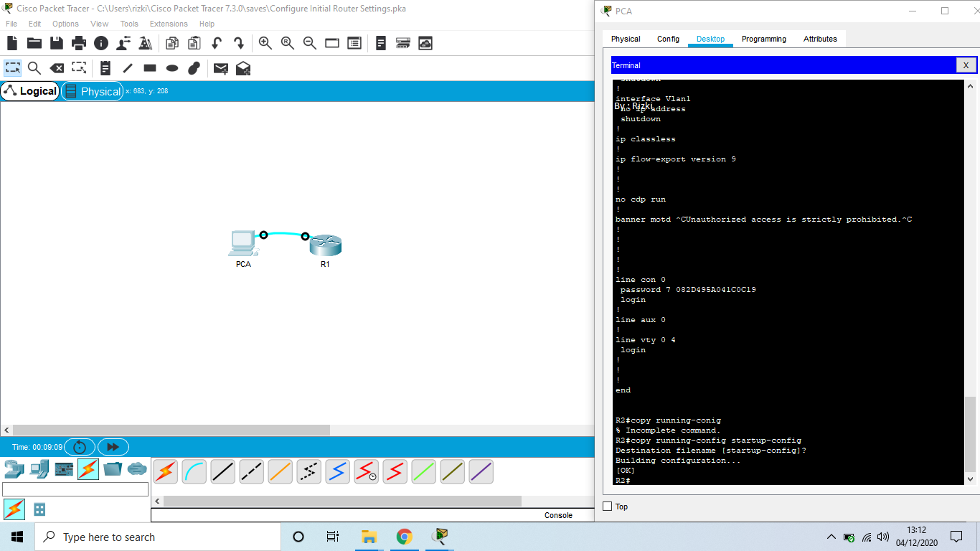The image size is (980, 551).
Task: Zoom out of the workspace
Action: (310, 43)
